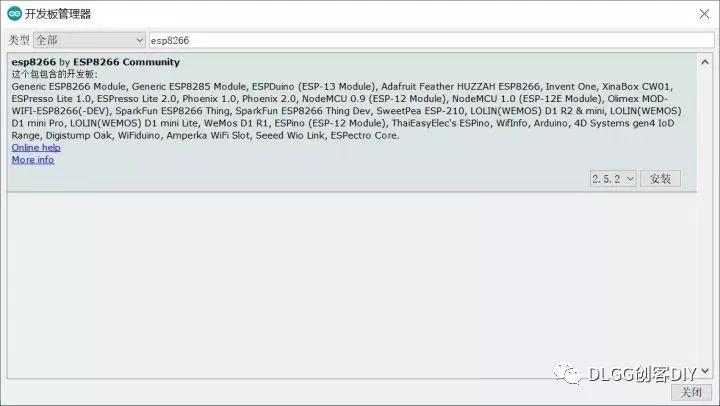Select the bold esp8266 package name
720x406 pixels.
[33, 62]
